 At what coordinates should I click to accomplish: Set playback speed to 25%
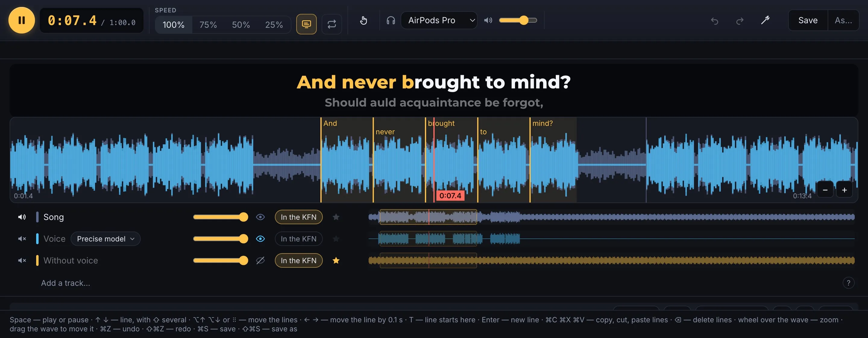click(x=274, y=25)
